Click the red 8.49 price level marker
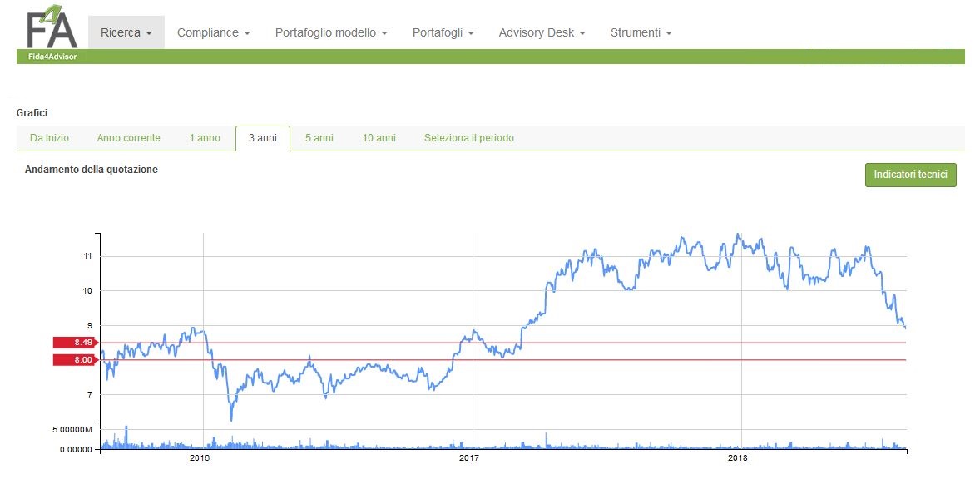 click(75, 341)
